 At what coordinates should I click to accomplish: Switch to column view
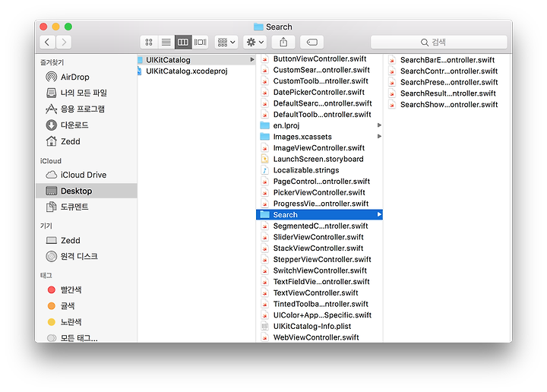[x=183, y=43]
